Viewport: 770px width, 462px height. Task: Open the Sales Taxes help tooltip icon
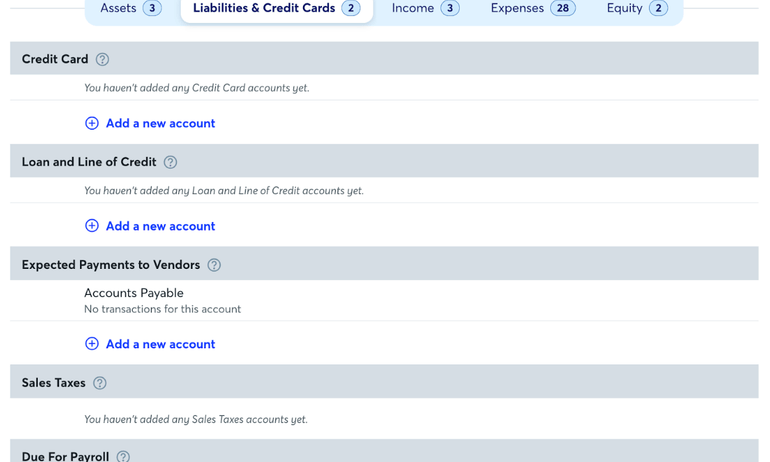100,383
